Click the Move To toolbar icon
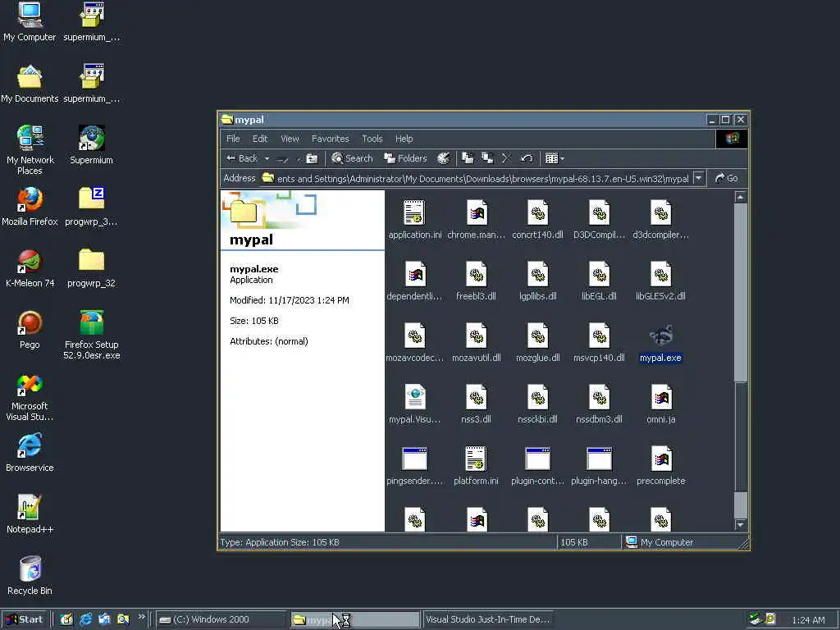This screenshot has width=840, height=630. pos(468,158)
